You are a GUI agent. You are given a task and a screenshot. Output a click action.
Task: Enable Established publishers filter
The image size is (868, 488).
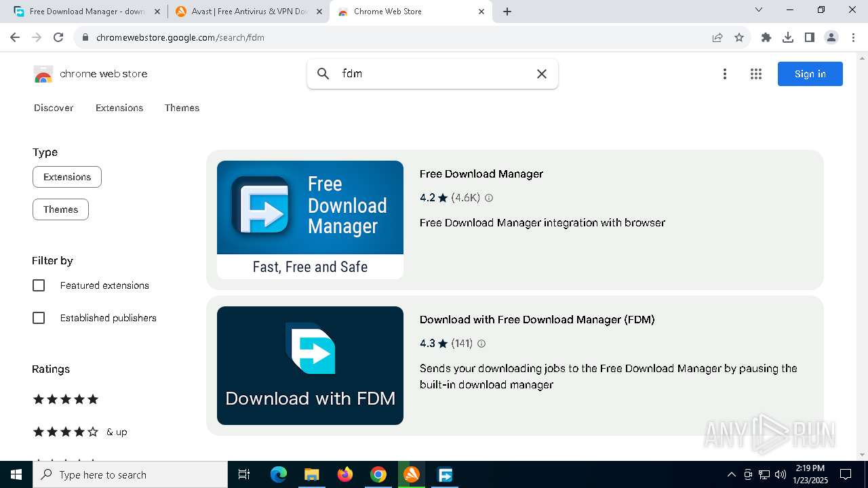tap(39, 318)
